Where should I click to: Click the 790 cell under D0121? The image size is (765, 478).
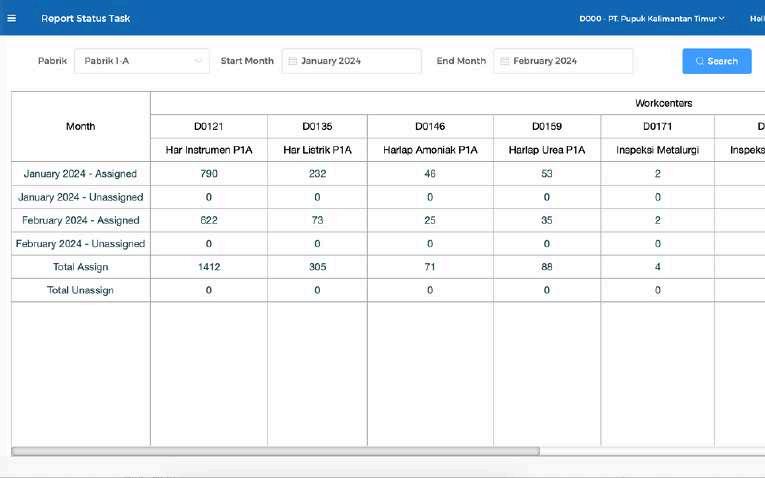pos(209,174)
